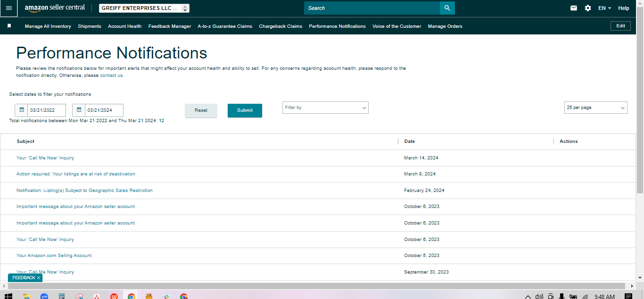Expand the 'Filter by' dropdown
This screenshot has width=644, height=299.
(325, 108)
